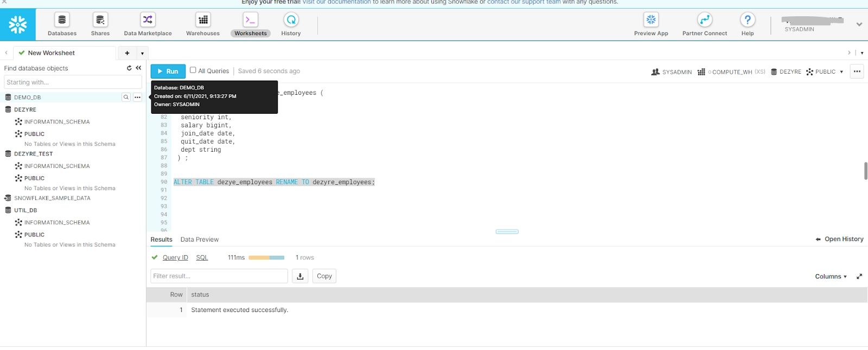Open the Shares icon
The image size is (868, 350).
point(100,21)
